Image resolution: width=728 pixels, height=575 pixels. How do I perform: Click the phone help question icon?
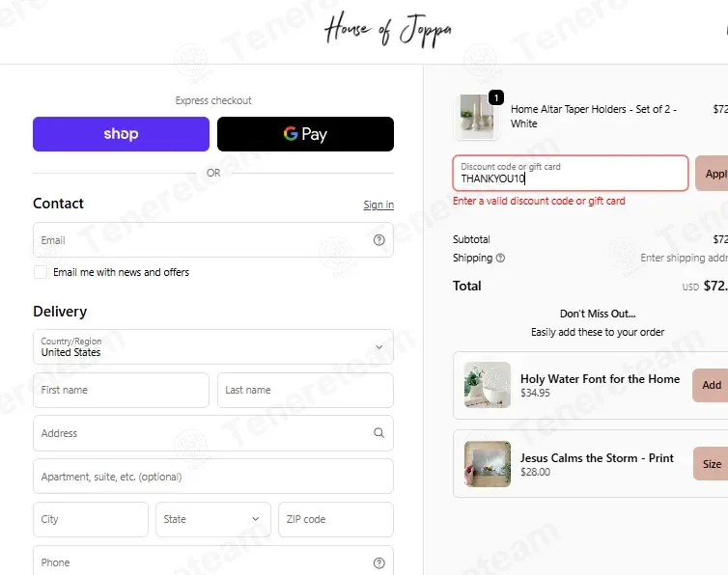[x=378, y=562]
